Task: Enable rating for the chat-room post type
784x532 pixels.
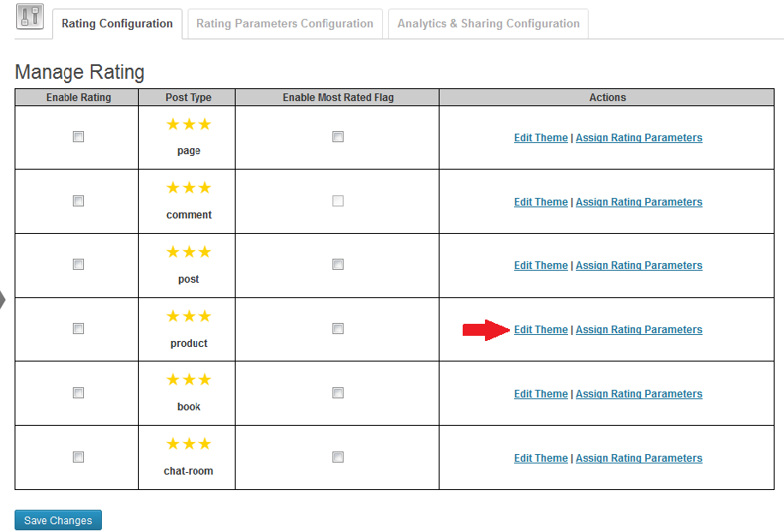Action: click(79, 457)
